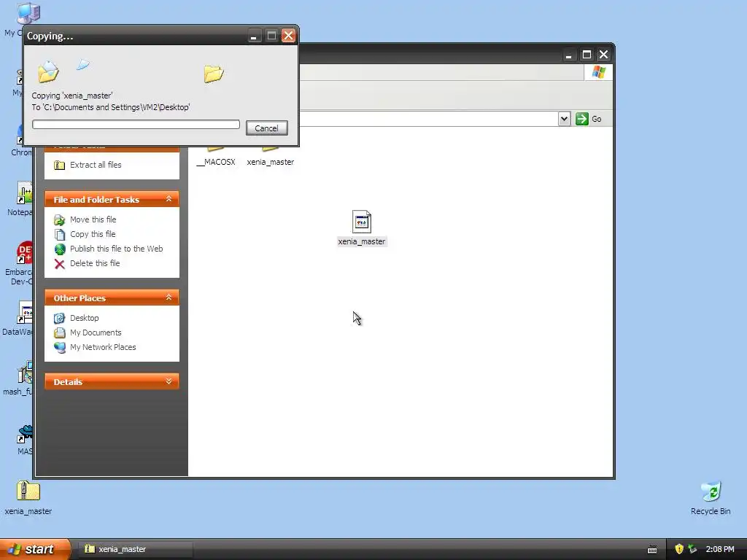747x560 pixels.
Task: Click the source folder icon in Copying dialog
Action: point(49,72)
